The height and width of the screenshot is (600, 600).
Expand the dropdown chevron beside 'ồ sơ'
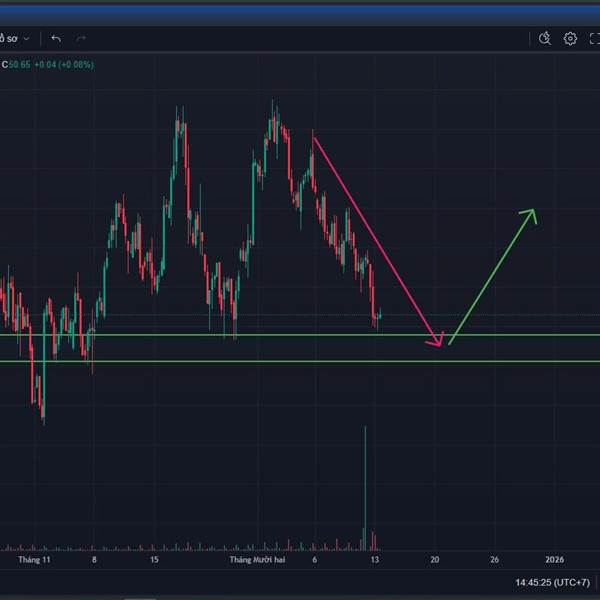tap(26, 39)
